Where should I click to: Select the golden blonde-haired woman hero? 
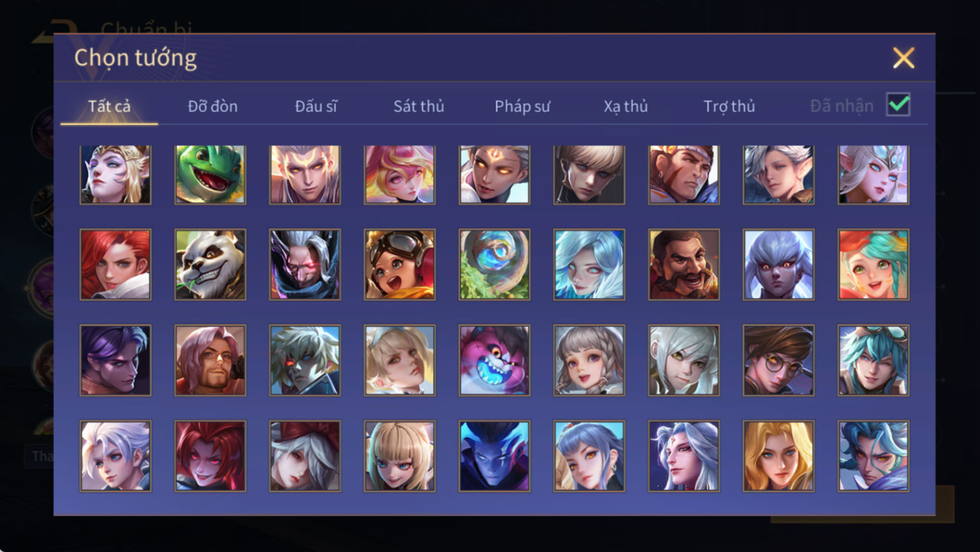tap(778, 457)
